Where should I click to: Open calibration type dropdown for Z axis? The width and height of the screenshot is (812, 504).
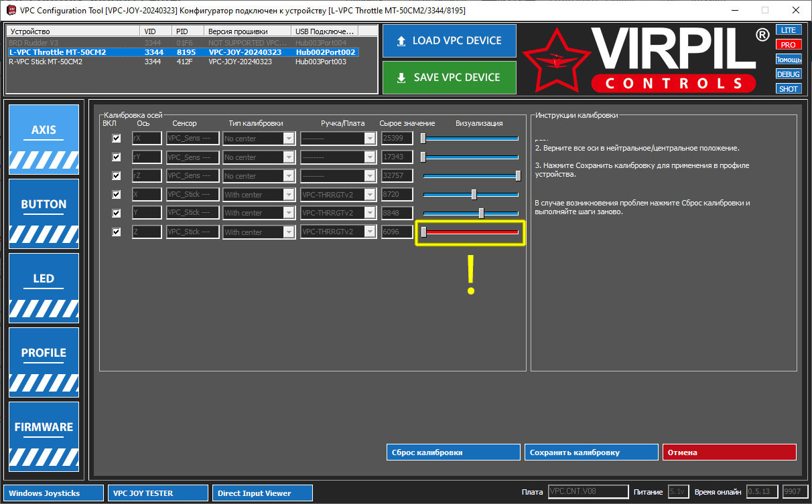tap(259, 232)
